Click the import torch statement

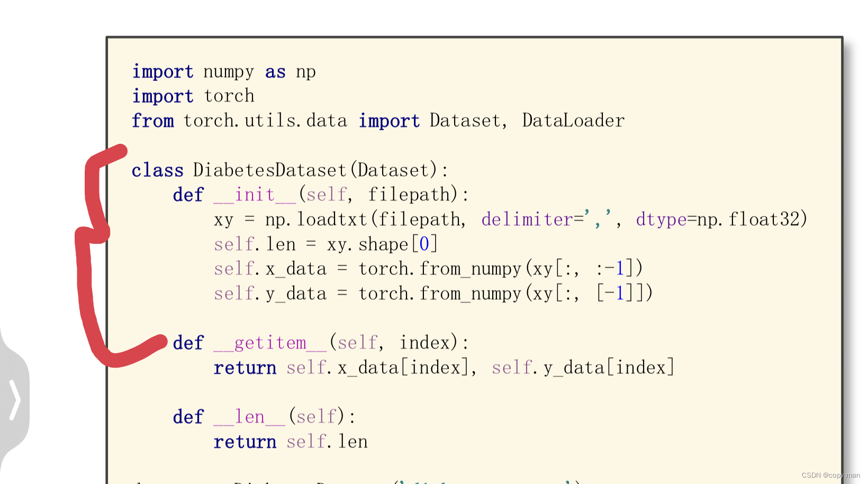[193, 96]
